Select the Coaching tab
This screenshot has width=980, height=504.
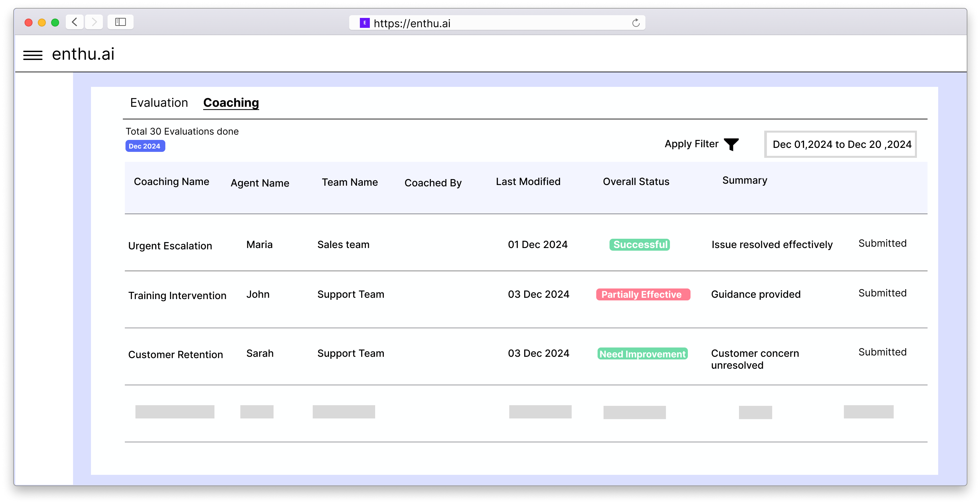(x=232, y=103)
